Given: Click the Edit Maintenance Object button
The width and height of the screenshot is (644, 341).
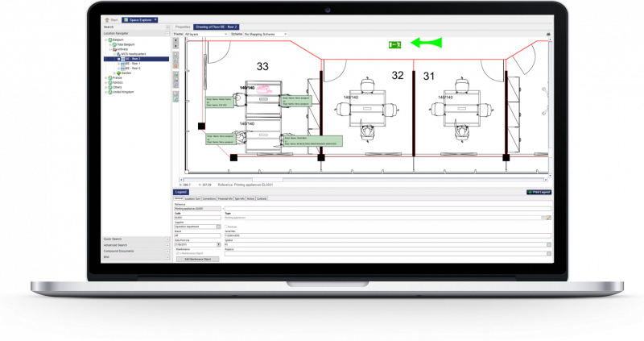Looking at the screenshot, I should pyautogui.click(x=197, y=259).
